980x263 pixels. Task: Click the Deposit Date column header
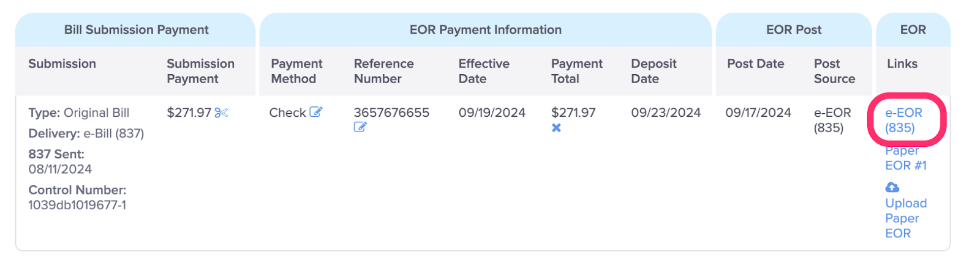[x=654, y=71]
